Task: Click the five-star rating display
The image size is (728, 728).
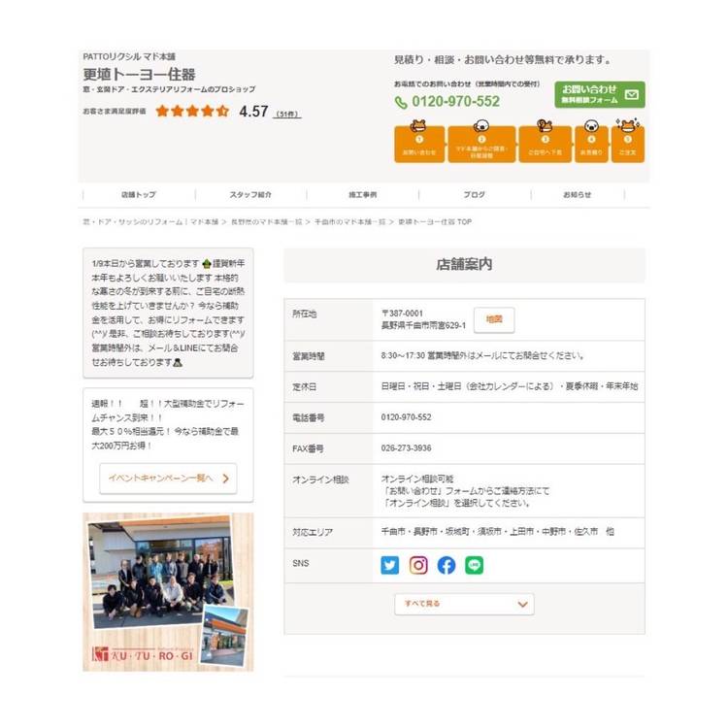Action: (x=192, y=111)
